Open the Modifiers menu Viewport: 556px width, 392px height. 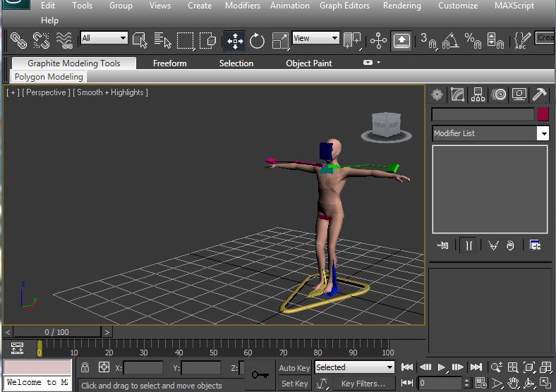242,6
